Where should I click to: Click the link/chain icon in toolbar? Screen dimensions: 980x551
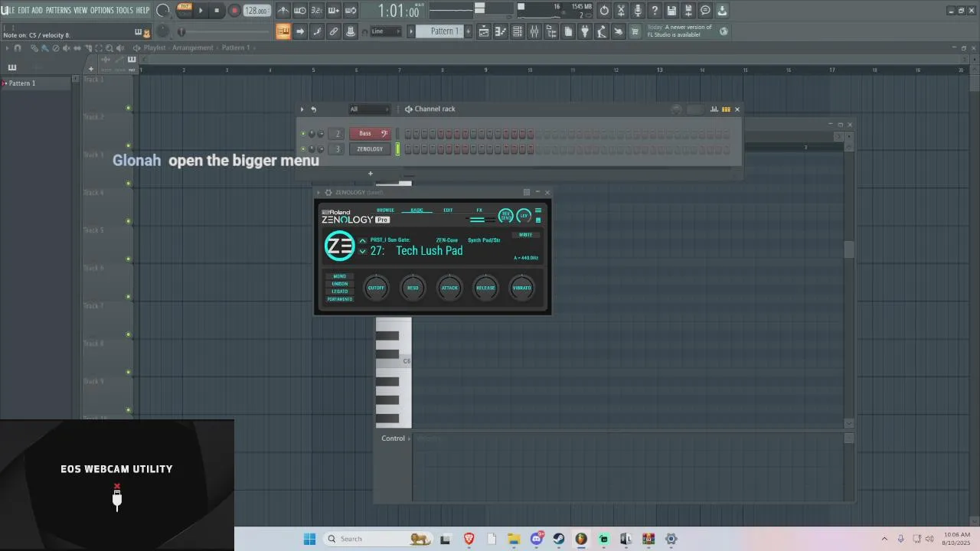(334, 31)
